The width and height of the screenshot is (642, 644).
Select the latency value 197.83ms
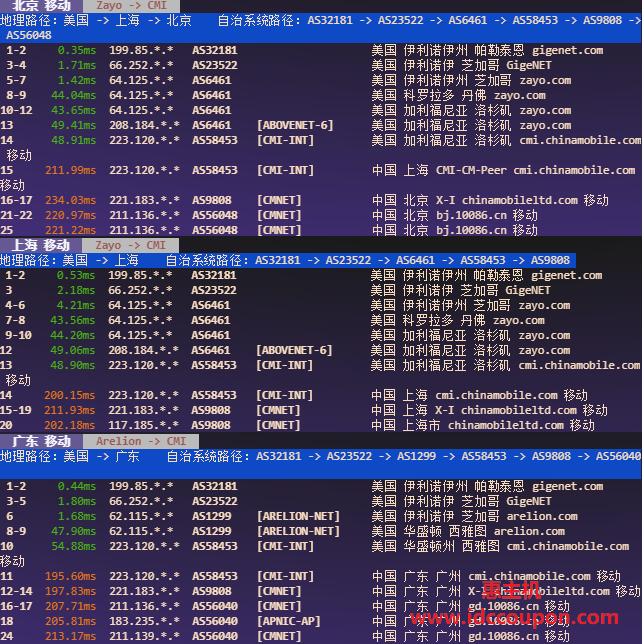pos(71,591)
